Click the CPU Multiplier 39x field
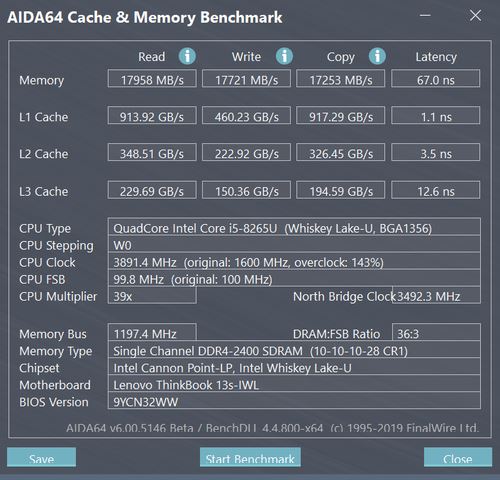The width and height of the screenshot is (500, 480). click(152, 295)
